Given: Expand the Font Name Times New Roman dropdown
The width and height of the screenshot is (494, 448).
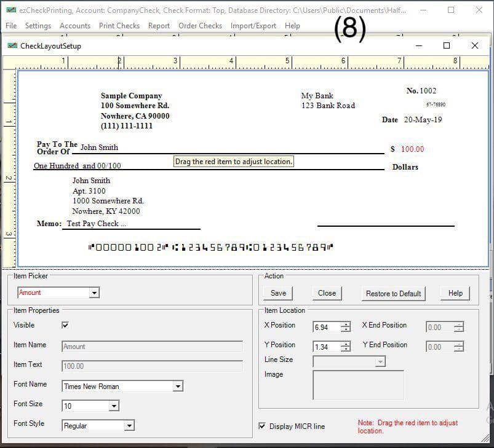Looking at the screenshot, I should point(178,387).
